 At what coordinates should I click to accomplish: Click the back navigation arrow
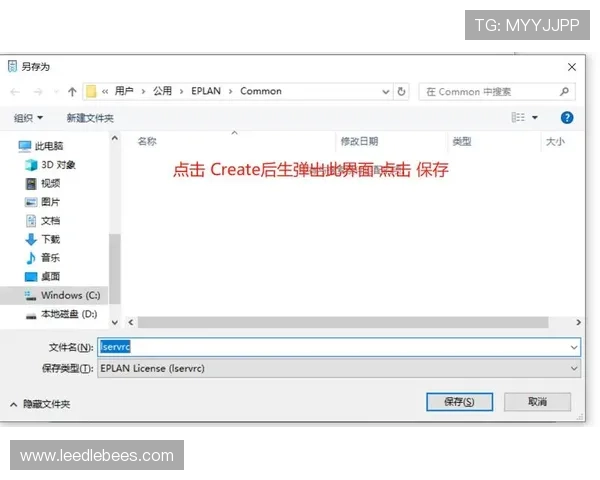point(15,91)
